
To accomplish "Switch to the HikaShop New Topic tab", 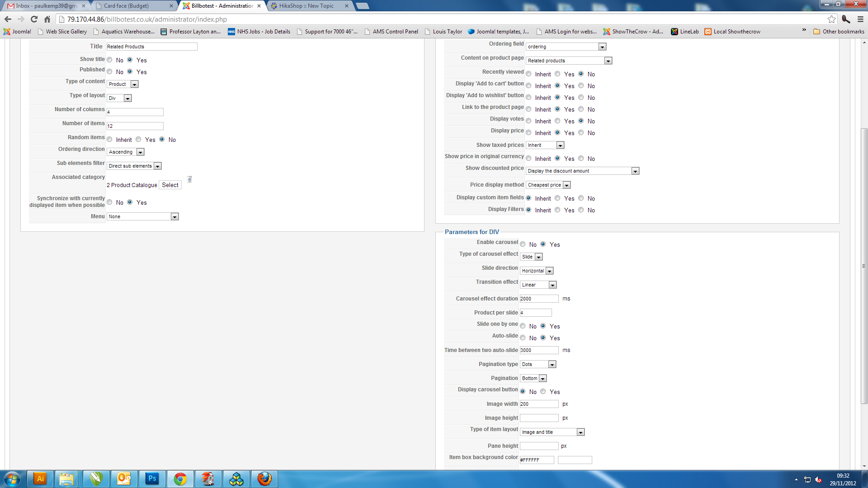I will [307, 6].
